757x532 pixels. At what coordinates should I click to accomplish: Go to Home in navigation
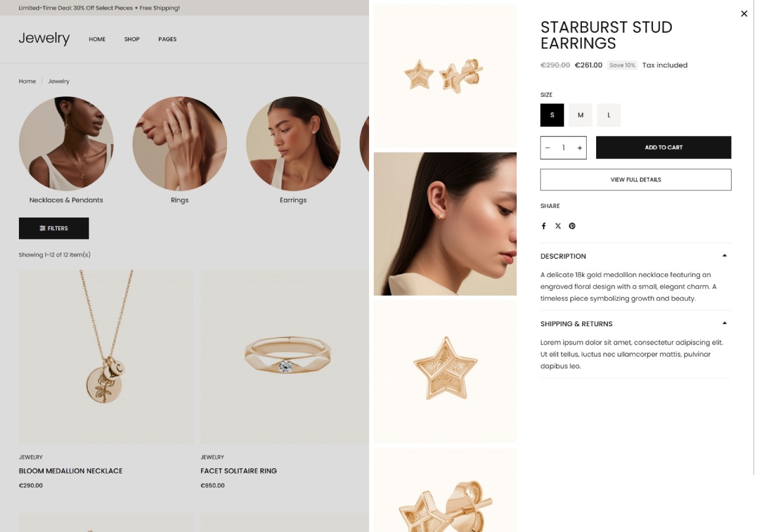[x=97, y=39]
